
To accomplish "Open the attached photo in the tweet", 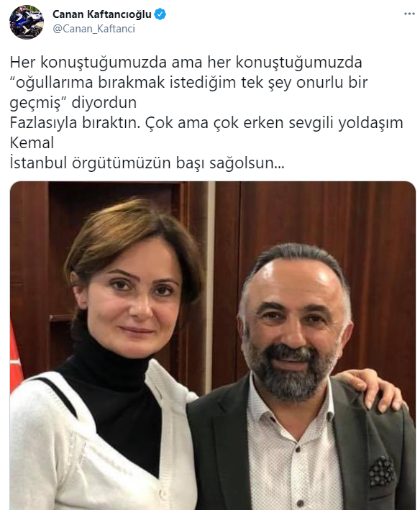I will pyautogui.click(x=213, y=345).
